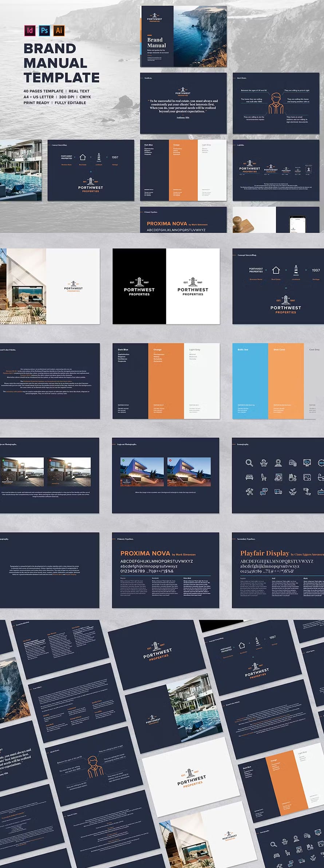
Task: Click the "300 DPI" text
Action: coord(67,97)
